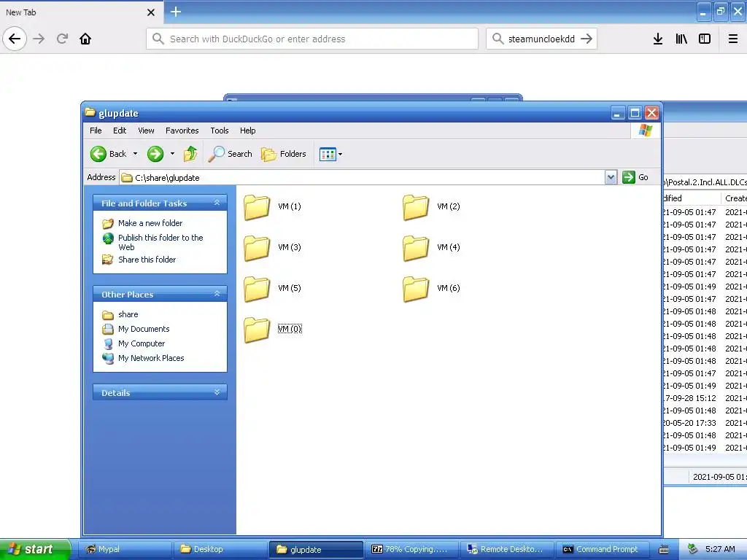Toggle the browser sidebar icon

pyautogui.click(x=705, y=39)
